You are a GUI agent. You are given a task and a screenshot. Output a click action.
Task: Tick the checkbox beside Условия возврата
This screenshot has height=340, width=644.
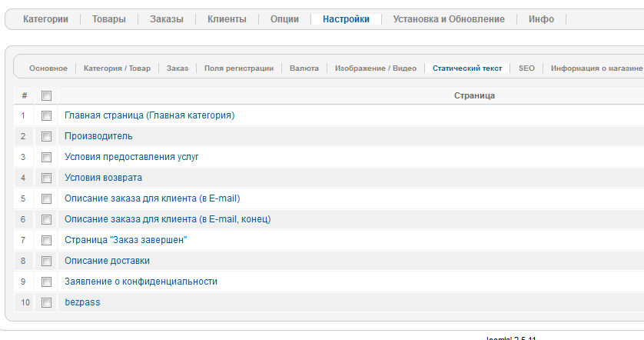46,178
